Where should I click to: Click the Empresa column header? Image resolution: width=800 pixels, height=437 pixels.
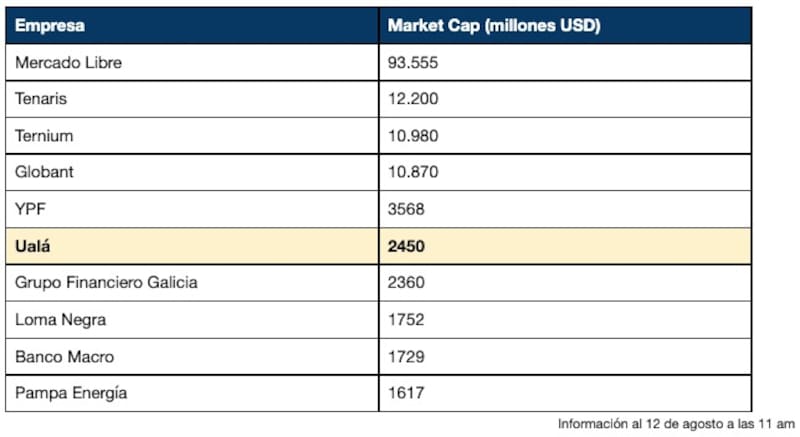coord(50,26)
